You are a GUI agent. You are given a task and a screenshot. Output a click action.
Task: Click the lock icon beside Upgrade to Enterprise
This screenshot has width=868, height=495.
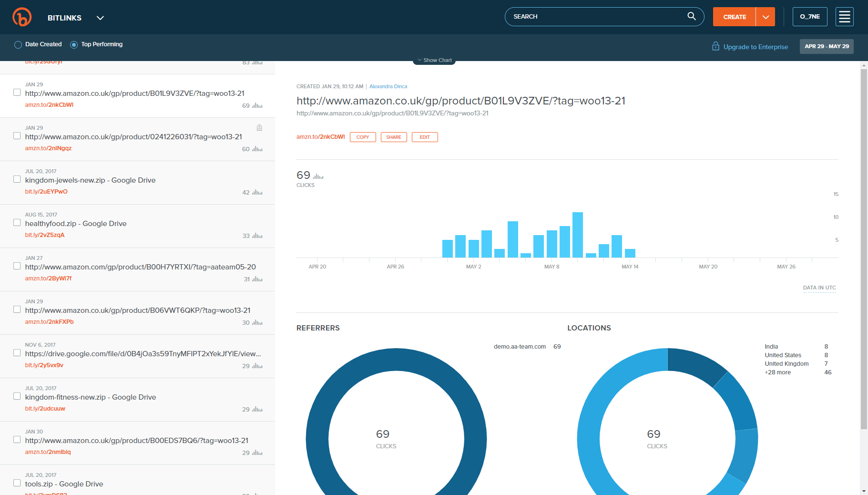pyautogui.click(x=715, y=46)
